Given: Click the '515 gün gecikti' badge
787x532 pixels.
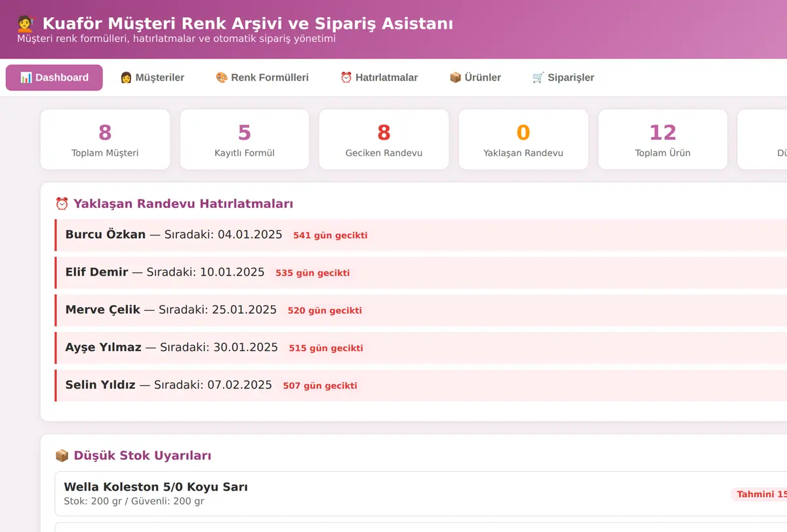Looking at the screenshot, I should (326, 348).
